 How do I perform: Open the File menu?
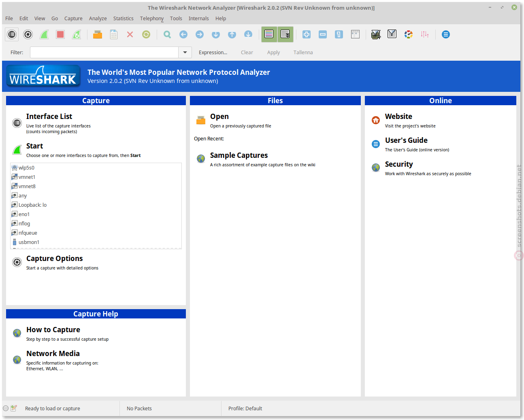click(x=9, y=18)
